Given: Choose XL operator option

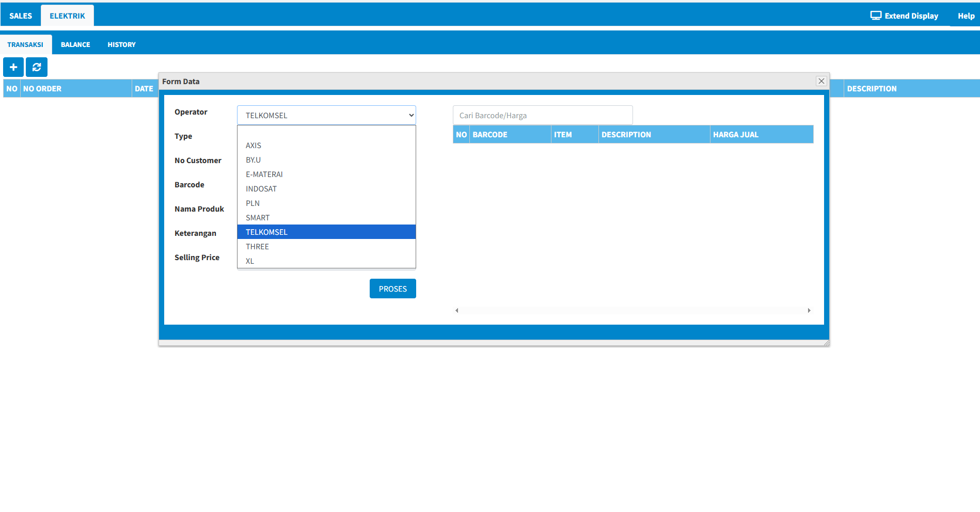Looking at the screenshot, I should (326, 261).
